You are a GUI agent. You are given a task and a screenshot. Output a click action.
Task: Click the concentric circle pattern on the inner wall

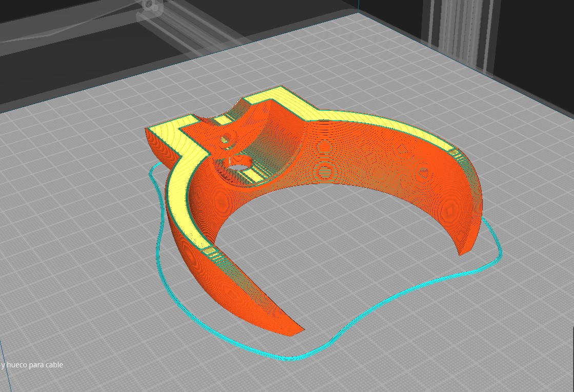click(x=324, y=170)
